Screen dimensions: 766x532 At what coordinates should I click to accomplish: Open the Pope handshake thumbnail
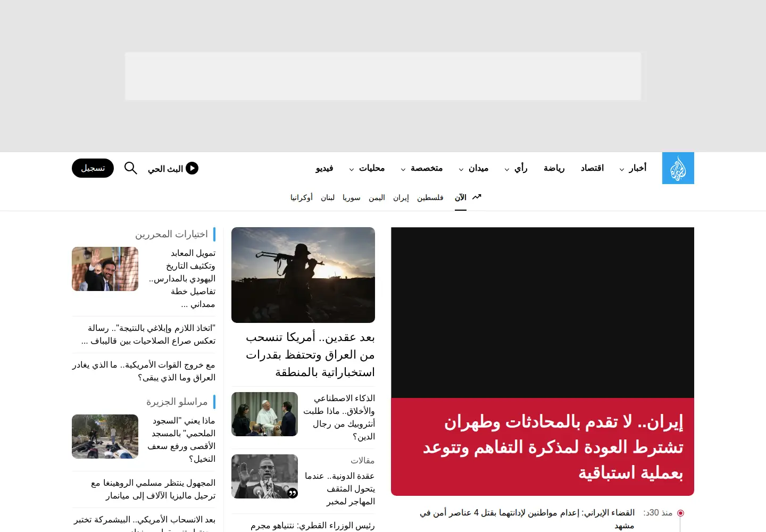coord(264,414)
